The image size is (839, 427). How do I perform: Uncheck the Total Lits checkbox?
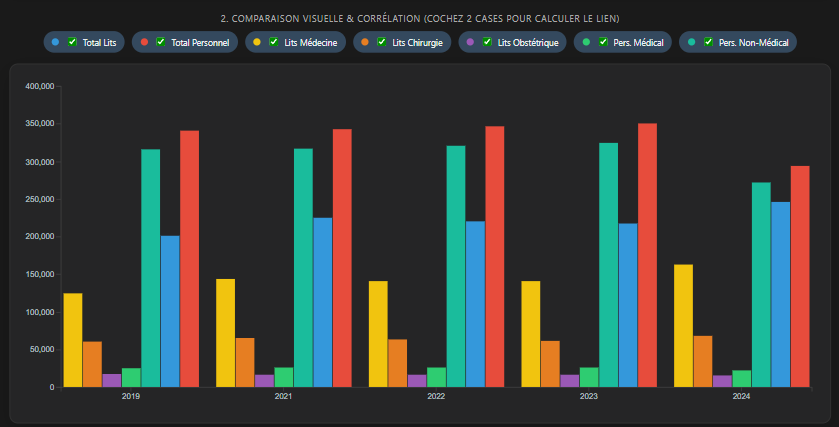[x=72, y=42]
